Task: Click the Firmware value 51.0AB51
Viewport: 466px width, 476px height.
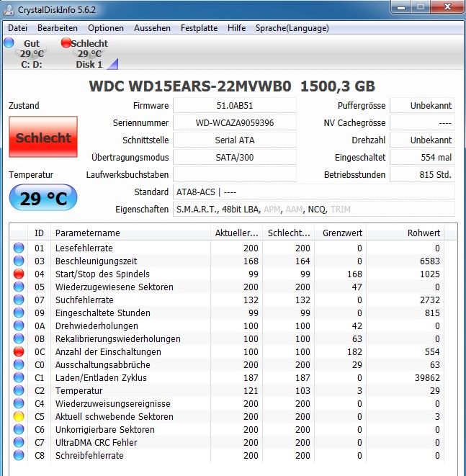Action: pyautogui.click(x=235, y=106)
